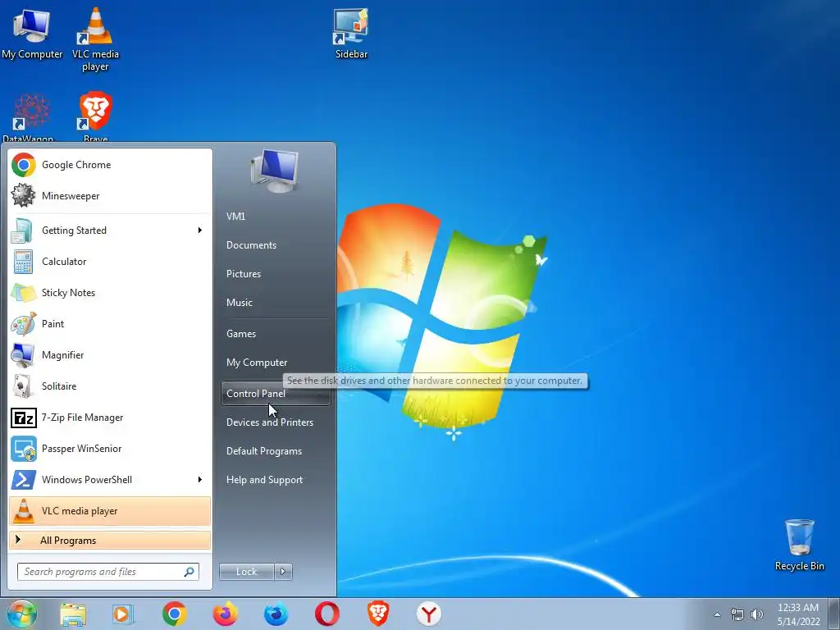Image resolution: width=840 pixels, height=630 pixels.
Task: Open Windows PowerShell from Start menu
Action: (110, 479)
